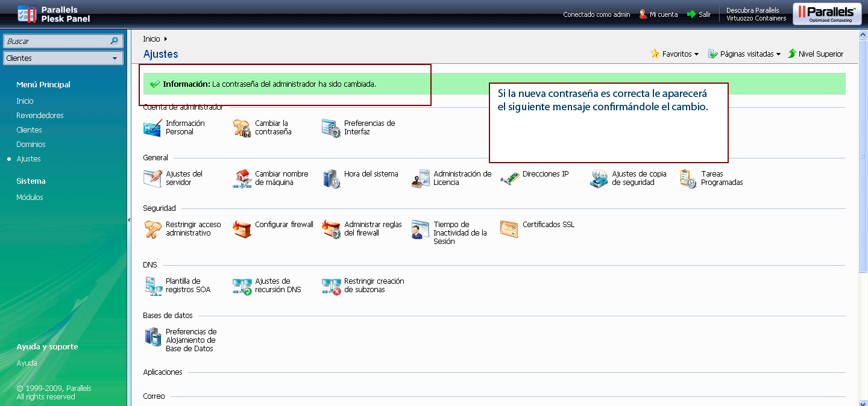Open Ayuda under Ayuda y soporte
The width and height of the screenshot is (868, 406).
click(x=27, y=363)
